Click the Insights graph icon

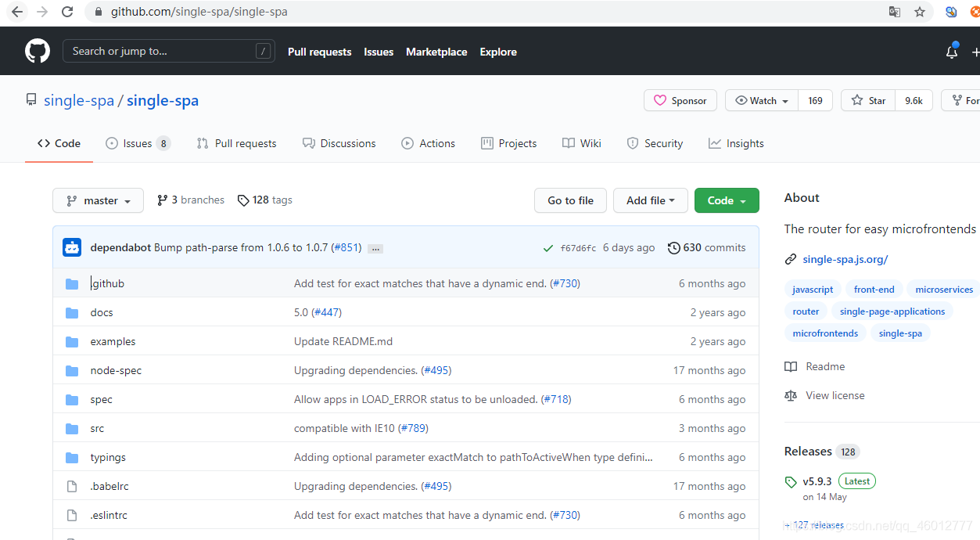714,142
